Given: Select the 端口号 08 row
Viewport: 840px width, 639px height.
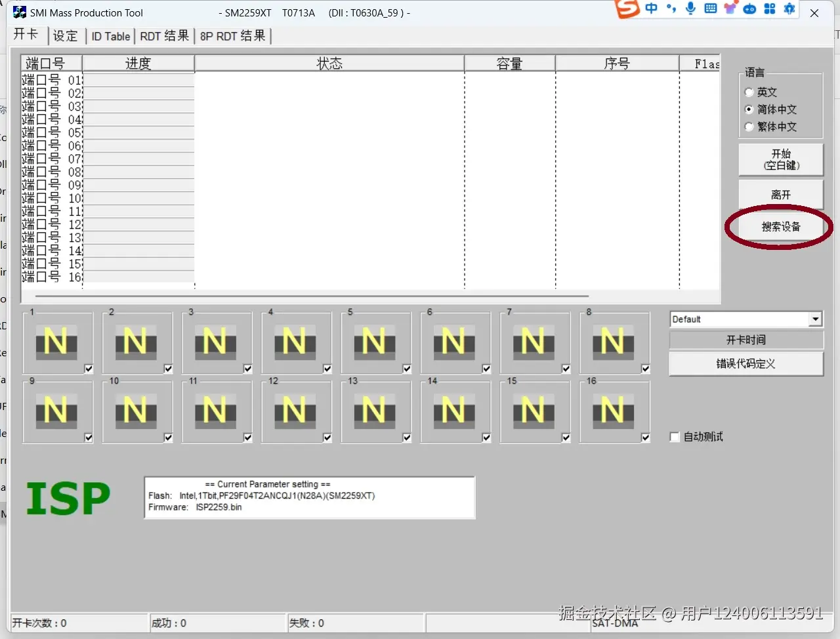Looking at the screenshot, I should (52, 172).
